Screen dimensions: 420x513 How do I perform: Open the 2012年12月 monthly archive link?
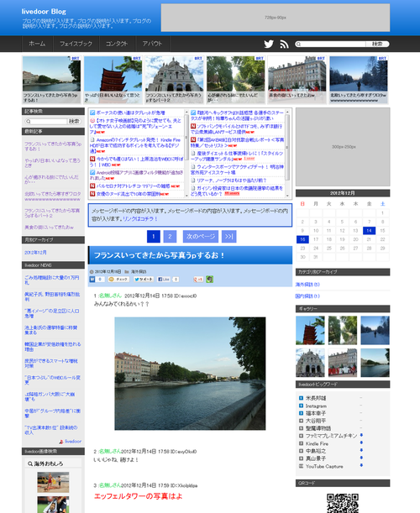coord(35,253)
